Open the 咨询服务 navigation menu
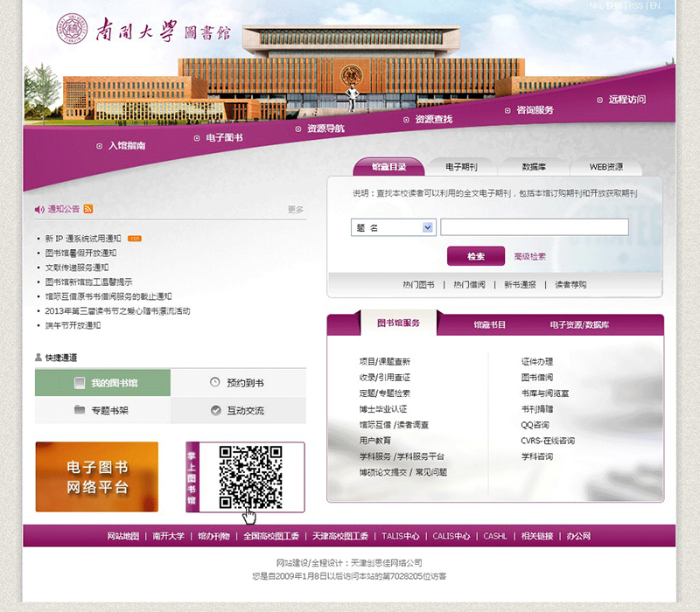This screenshot has width=700, height=612. click(x=534, y=110)
